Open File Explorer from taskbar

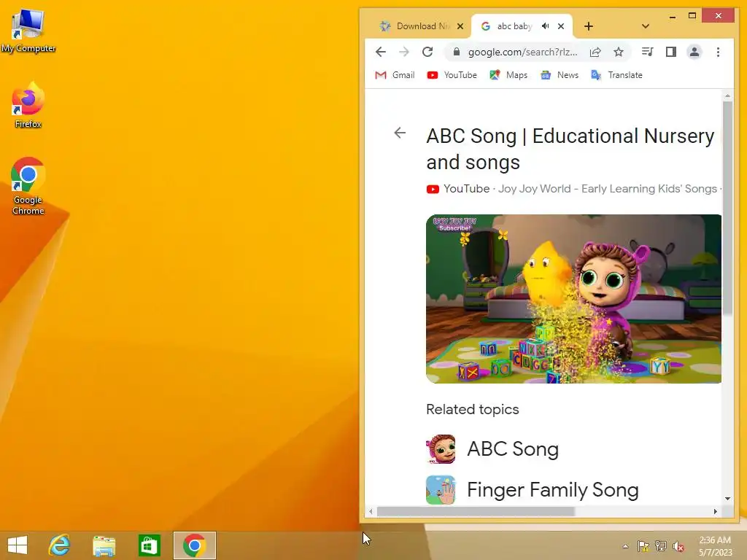104,545
